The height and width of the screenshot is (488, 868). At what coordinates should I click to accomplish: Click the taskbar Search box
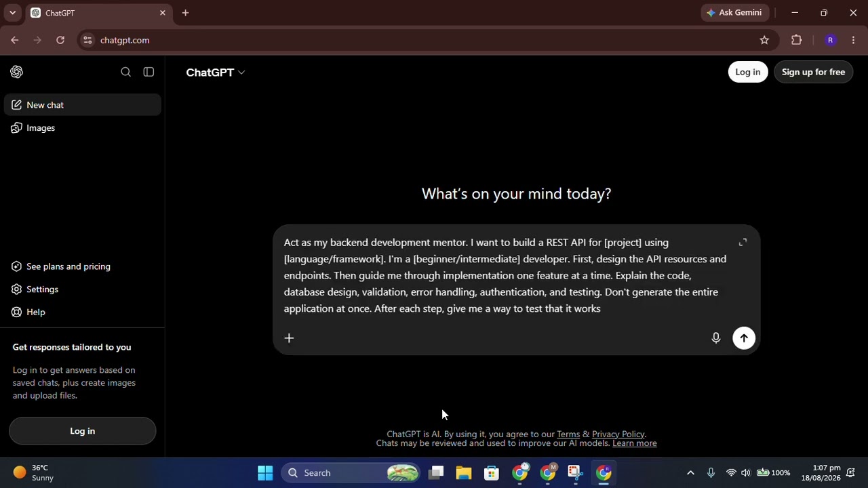click(351, 473)
